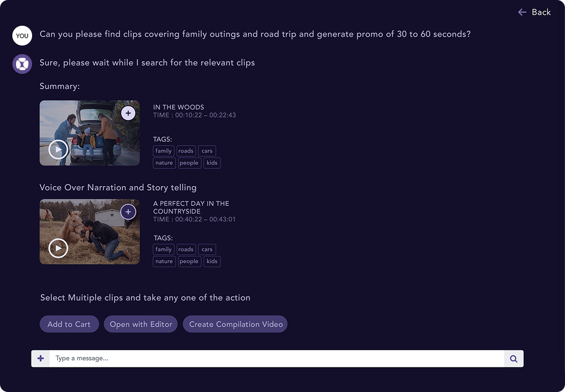
Task: Click the A PERFECT DAY IN THE COUNTRYSIDE title
Action: [191, 208]
